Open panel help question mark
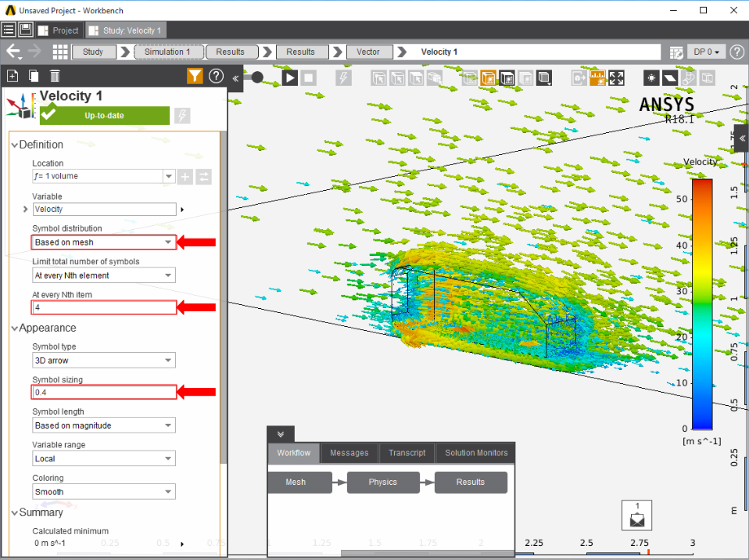 [x=216, y=76]
